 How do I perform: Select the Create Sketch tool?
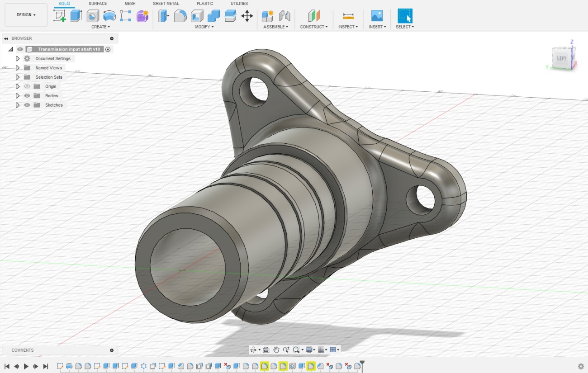tap(60, 16)
